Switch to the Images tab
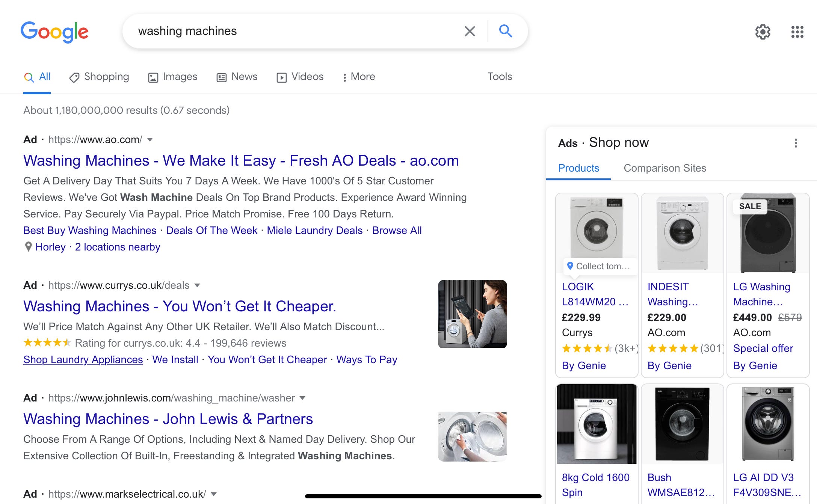 pos(172,77)
